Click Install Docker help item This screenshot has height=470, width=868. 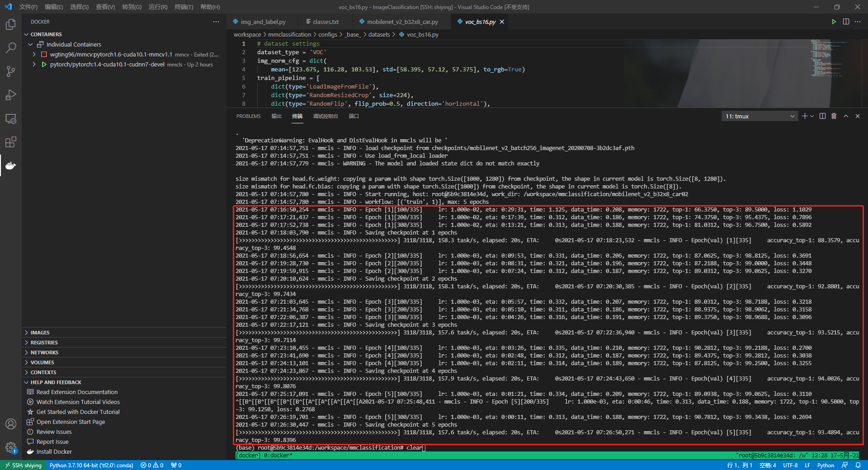[54, 451]
